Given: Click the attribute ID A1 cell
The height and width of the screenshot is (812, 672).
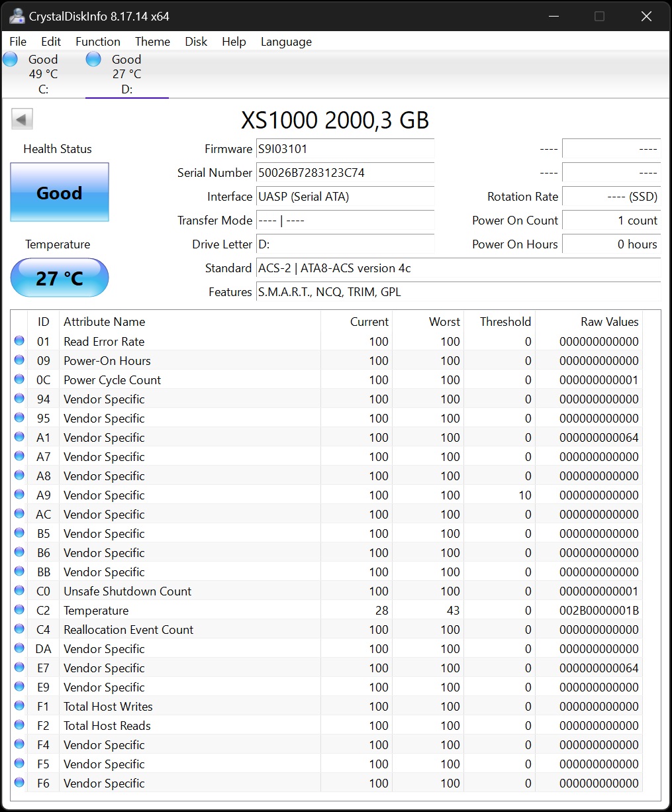Looking at the screenshot, I should tap(43, 438).
